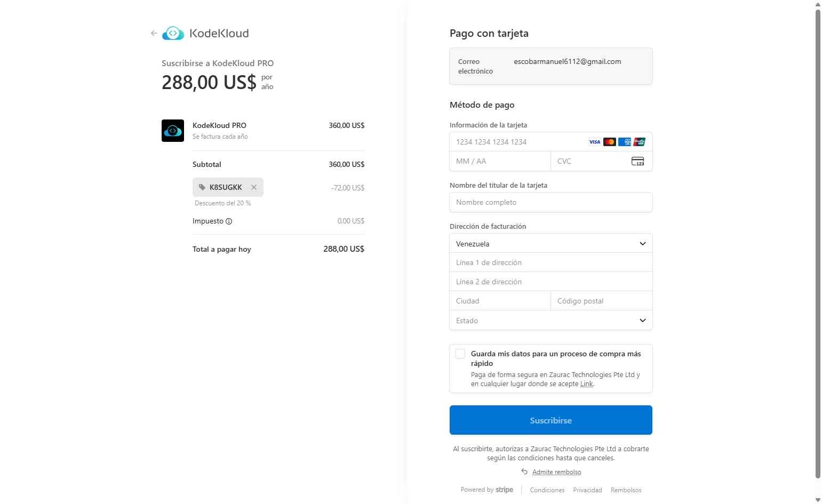This screenshot has width=822, height=504.
Task: Click the Mastercard icon
Action: click(x=609, y=142)
